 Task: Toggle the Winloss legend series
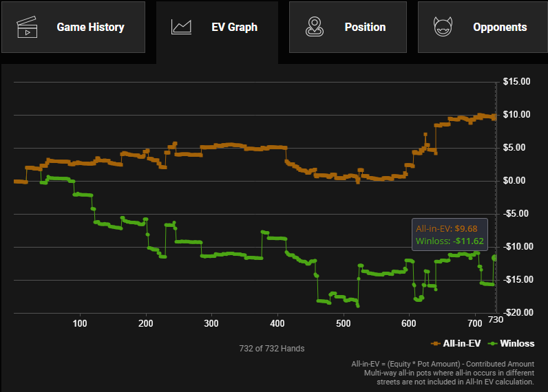(512, 343)
